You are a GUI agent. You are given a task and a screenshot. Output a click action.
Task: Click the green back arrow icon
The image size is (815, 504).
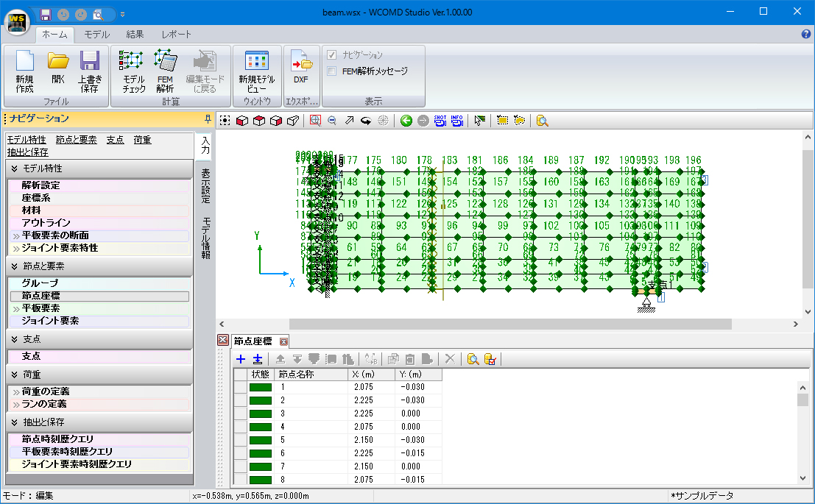tap(406, 121)
